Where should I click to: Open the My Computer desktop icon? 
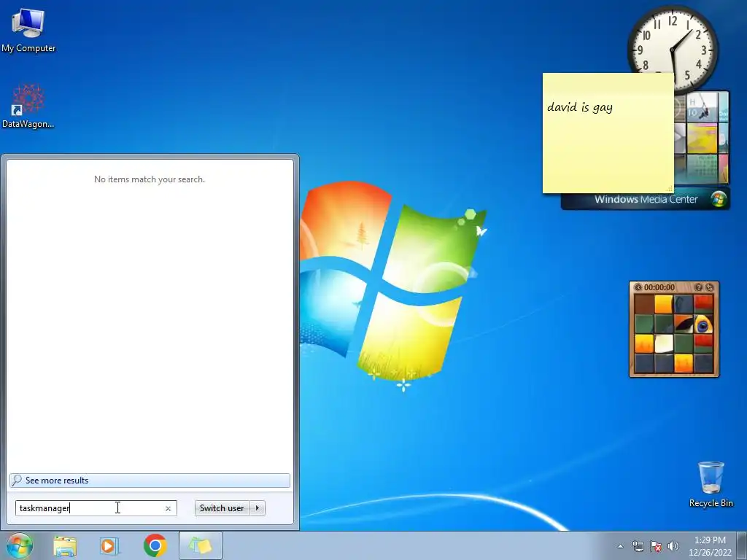point(28,29)
